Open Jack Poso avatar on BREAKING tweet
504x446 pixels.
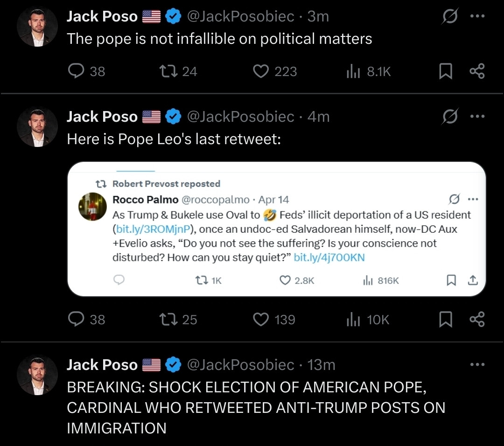[x=37, y=375]
